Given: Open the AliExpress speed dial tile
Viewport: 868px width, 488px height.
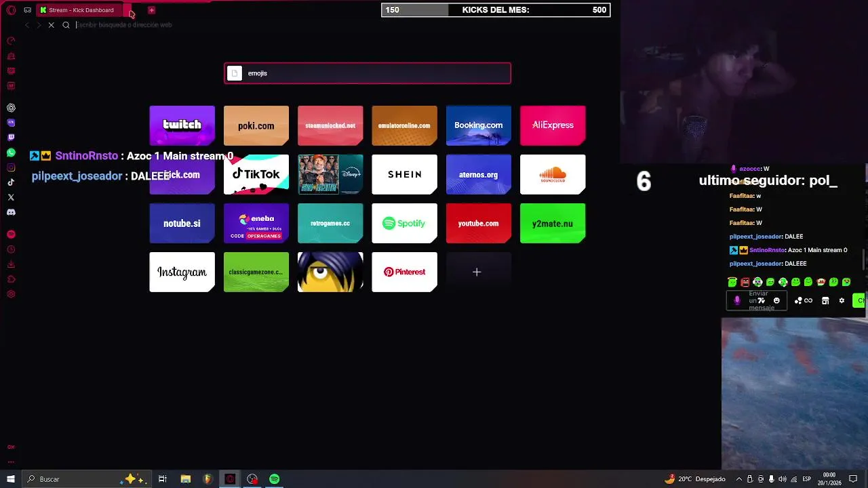Looking at the screenshot, I should point(553,125).
